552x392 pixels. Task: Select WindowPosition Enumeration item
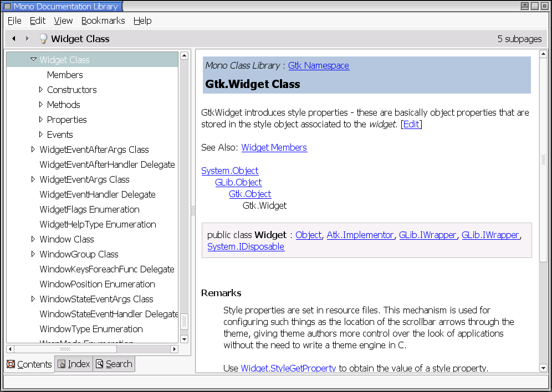point(97,284)
